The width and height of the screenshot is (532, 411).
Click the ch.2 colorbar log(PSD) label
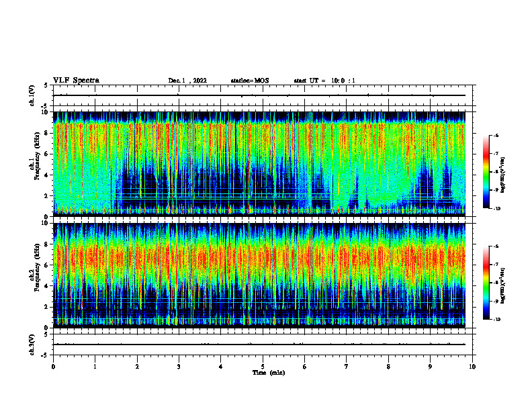[x=503, y=285]
